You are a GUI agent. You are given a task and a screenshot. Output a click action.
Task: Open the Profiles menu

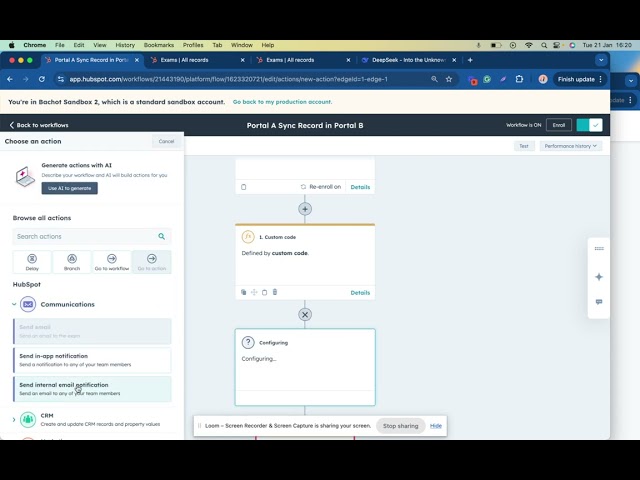click(x=193, y=45)
